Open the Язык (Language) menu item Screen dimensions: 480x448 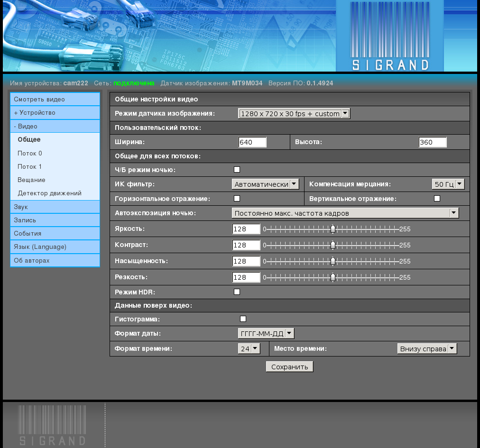pos(55,247)
